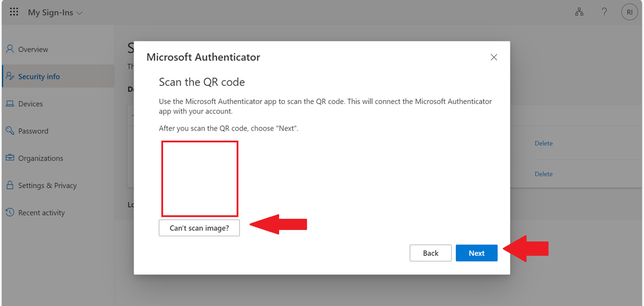Click the Scan the QR code heading
Screen dimensions: 644x306
click(x=202, y=82)
